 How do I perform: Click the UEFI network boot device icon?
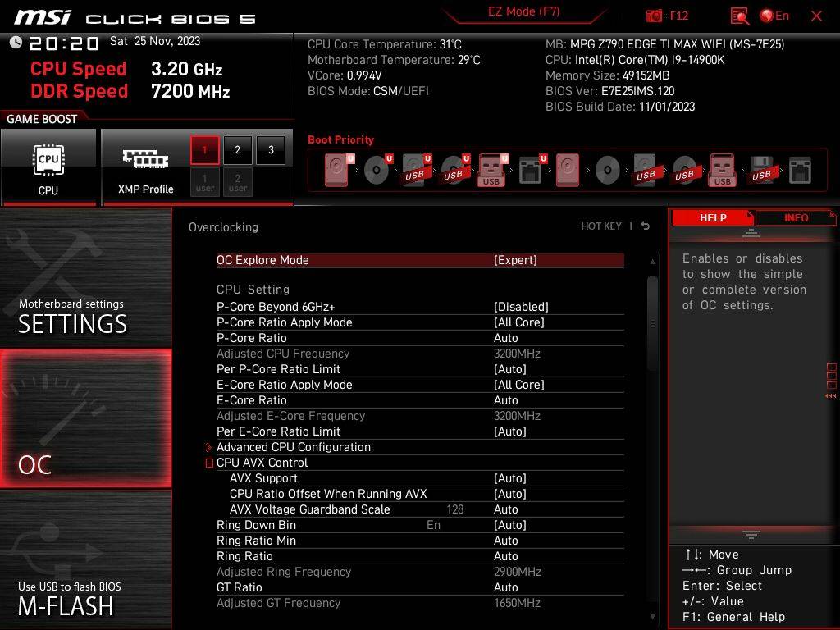[x=532, y=170]
